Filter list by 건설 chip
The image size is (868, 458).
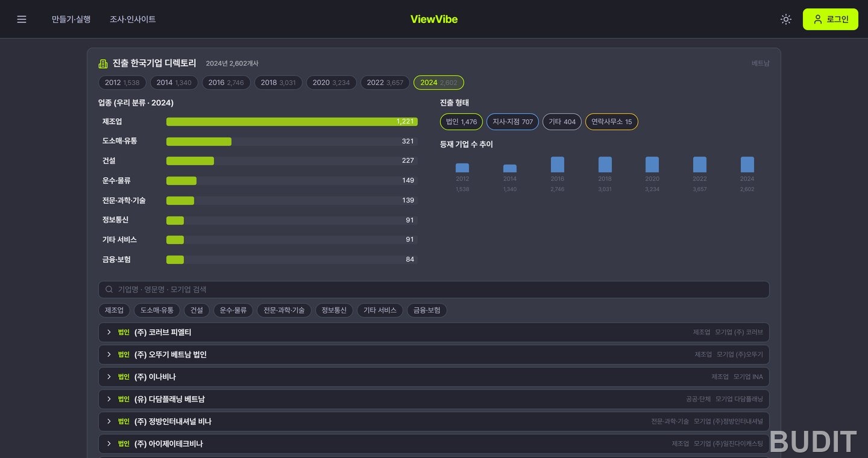197,310
